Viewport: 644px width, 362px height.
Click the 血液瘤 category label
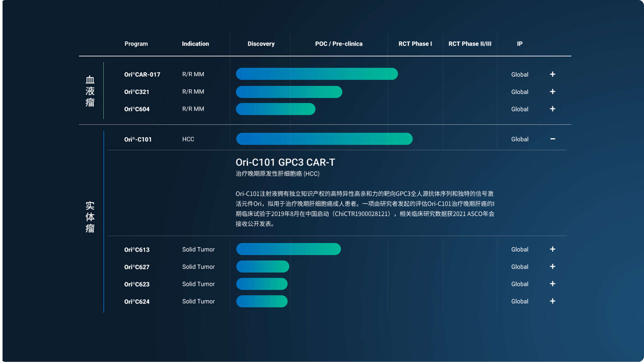point(90,91)
